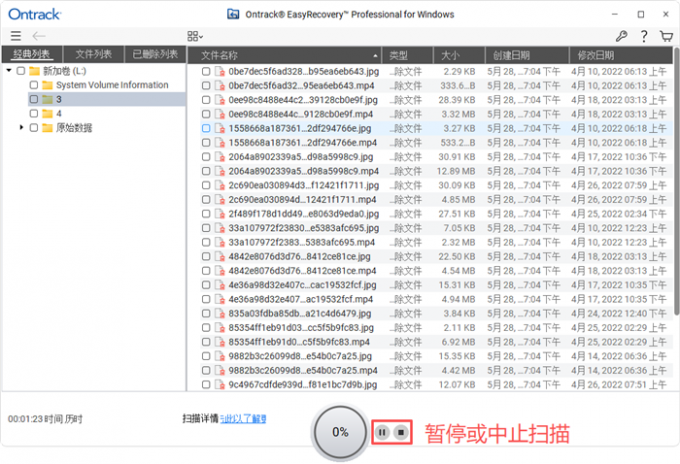Check the 原始数据 checkbox

coord(34,128)
